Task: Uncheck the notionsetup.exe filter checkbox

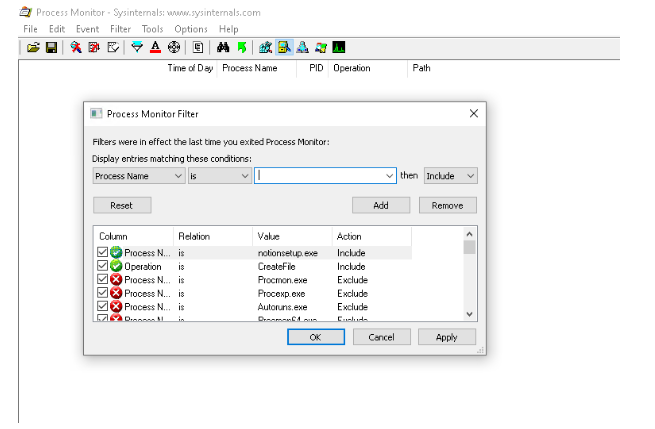Action: coord(102,252)
